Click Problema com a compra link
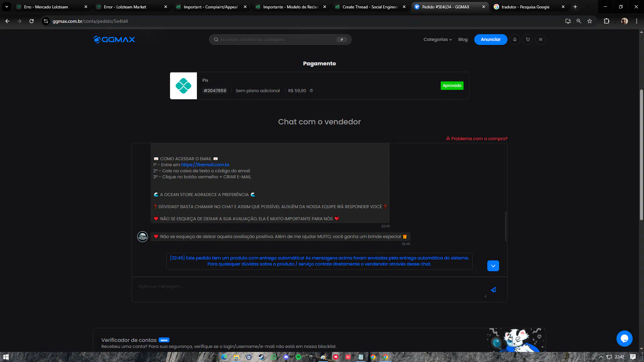644x362 pixels. (x=477, y=139)
